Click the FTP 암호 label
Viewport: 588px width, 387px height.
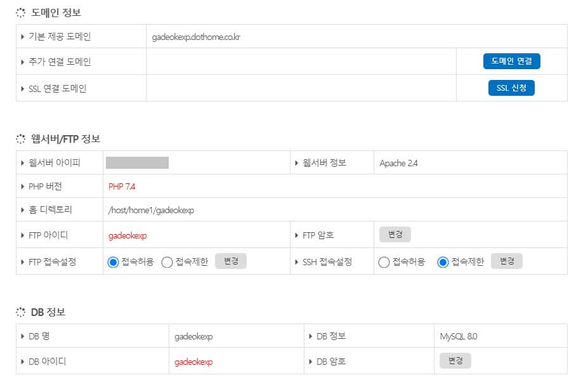tap(318, 235)
